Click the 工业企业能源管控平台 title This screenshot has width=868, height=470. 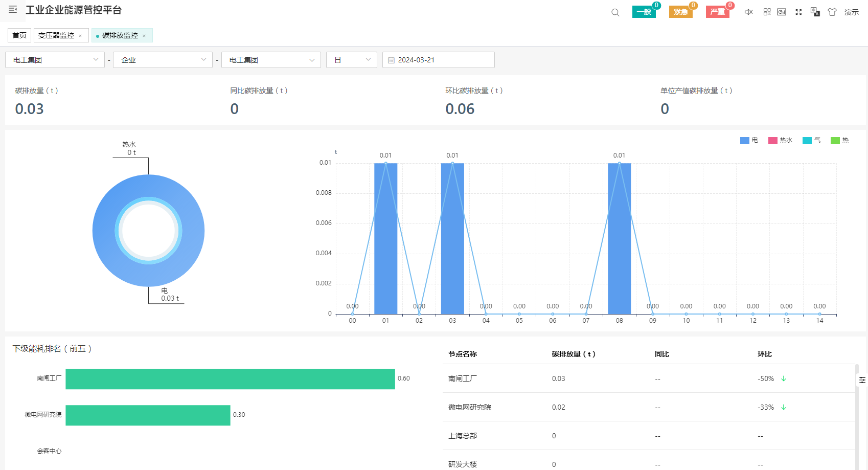[74, 10]
